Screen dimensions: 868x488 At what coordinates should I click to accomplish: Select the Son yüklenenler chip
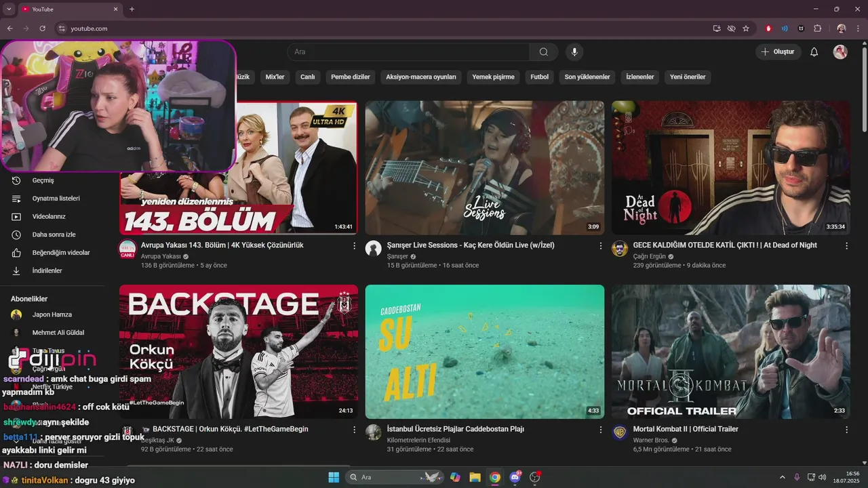(x=587, y=77)
